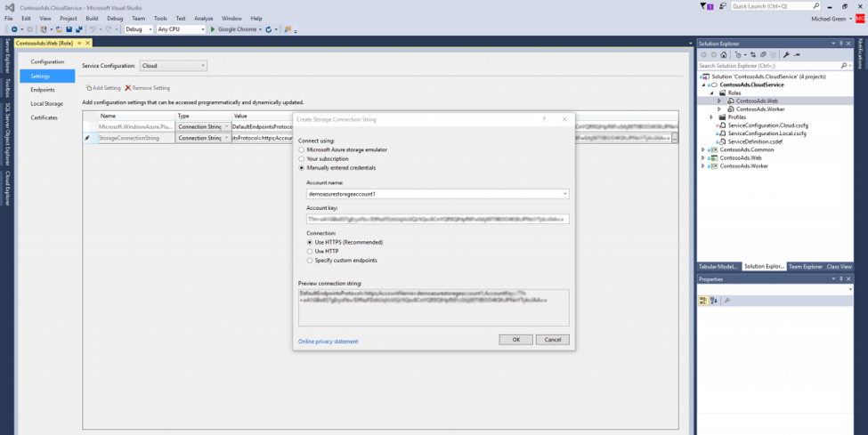Click ellipsis button on StorageConnectionString row

674,139
